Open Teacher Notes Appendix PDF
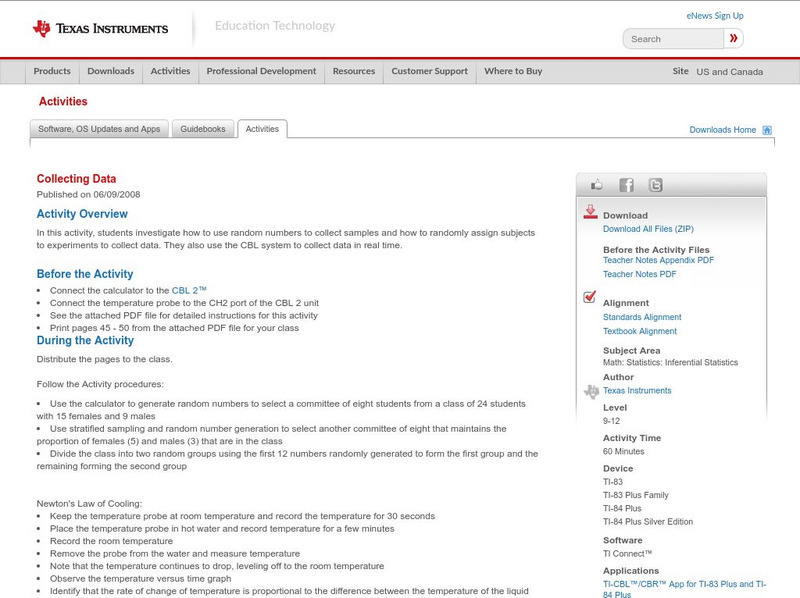Viewport: 800px width, 598px height. click(658, 260)
